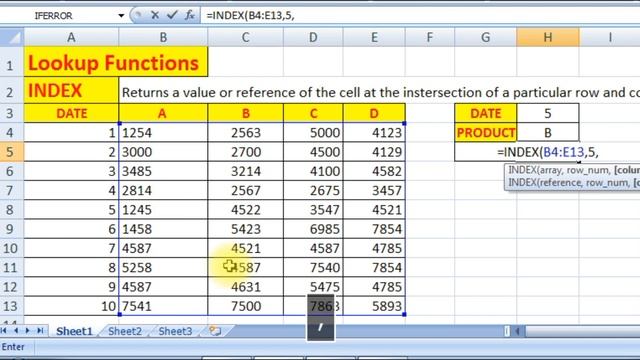Click cell with value 1254

(163, 133)
